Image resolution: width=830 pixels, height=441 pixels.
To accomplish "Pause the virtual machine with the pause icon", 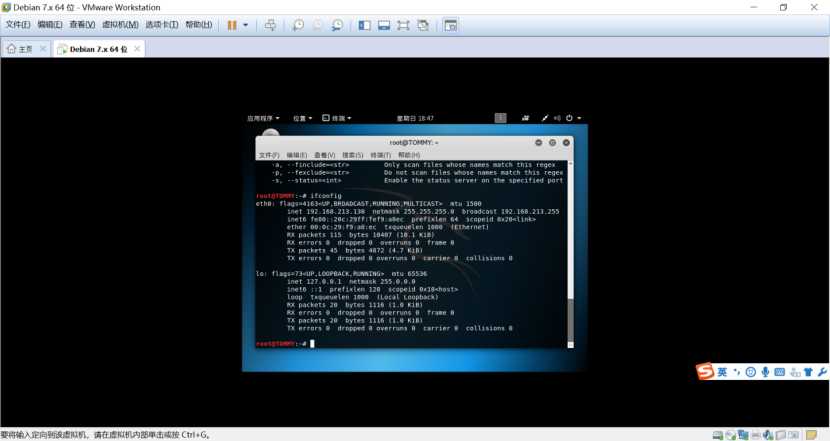I will point(232,25).
